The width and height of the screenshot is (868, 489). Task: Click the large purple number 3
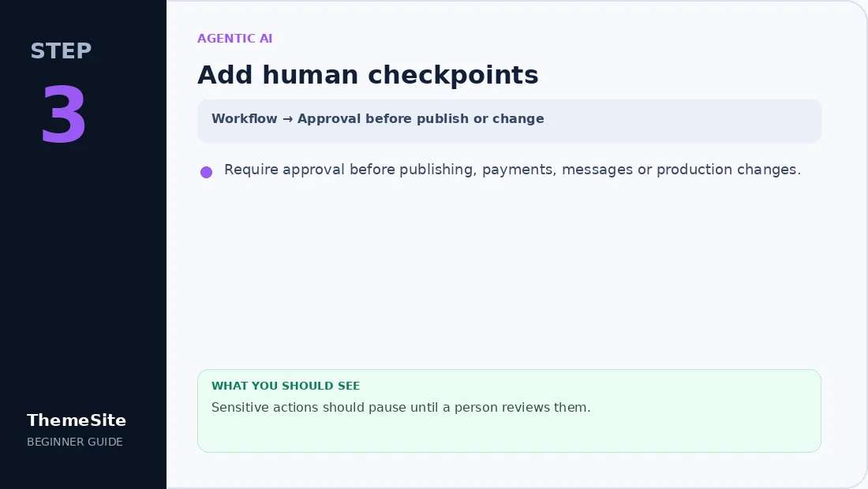(64, 114)
